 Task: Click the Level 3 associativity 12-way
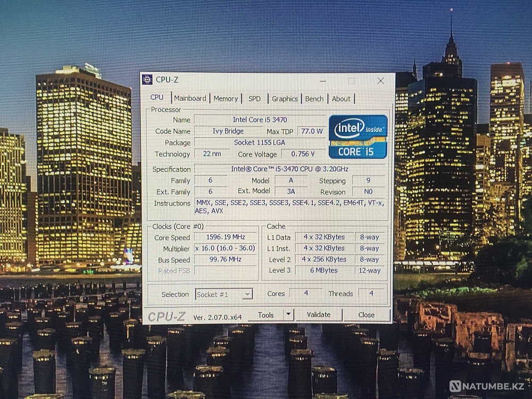point(370,271)
